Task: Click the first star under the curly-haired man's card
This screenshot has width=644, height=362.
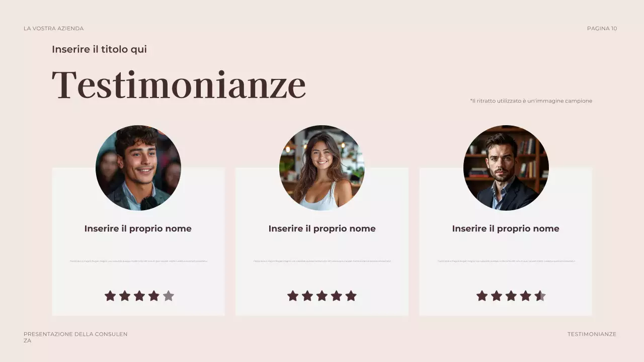Action: (110, 296)
